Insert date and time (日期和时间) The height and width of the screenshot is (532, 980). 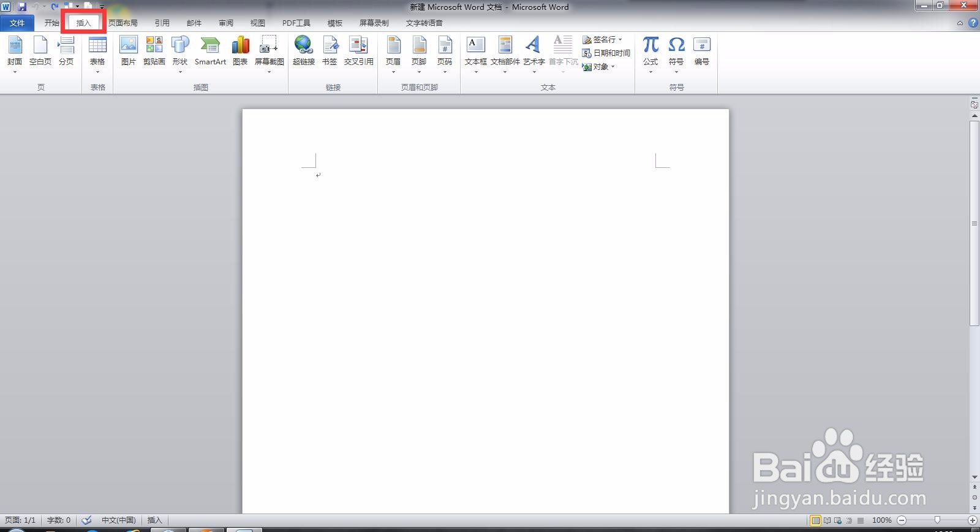click(606, 53)
